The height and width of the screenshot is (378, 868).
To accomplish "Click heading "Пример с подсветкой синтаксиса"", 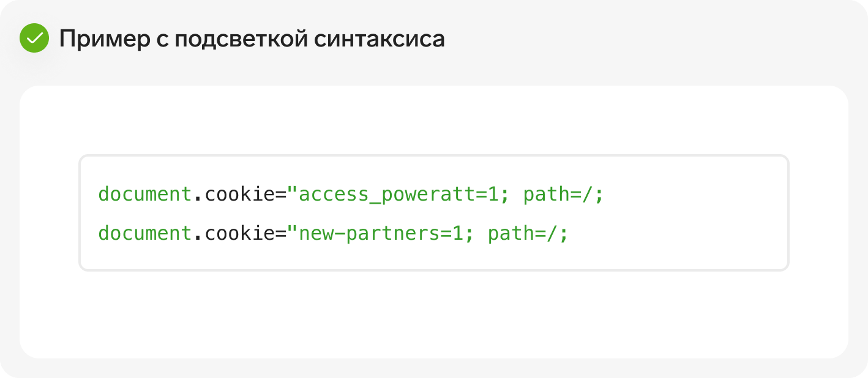I will 252,39.
